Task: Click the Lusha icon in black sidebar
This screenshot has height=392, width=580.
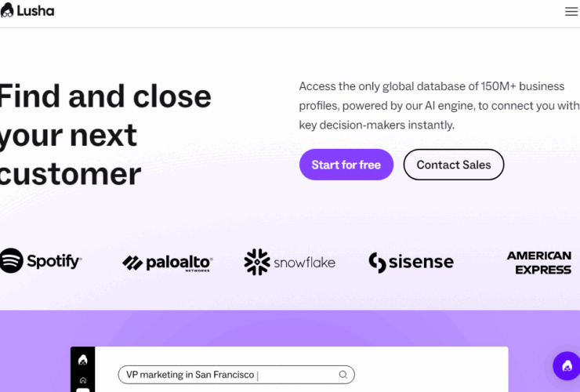Action: [83, 360]
